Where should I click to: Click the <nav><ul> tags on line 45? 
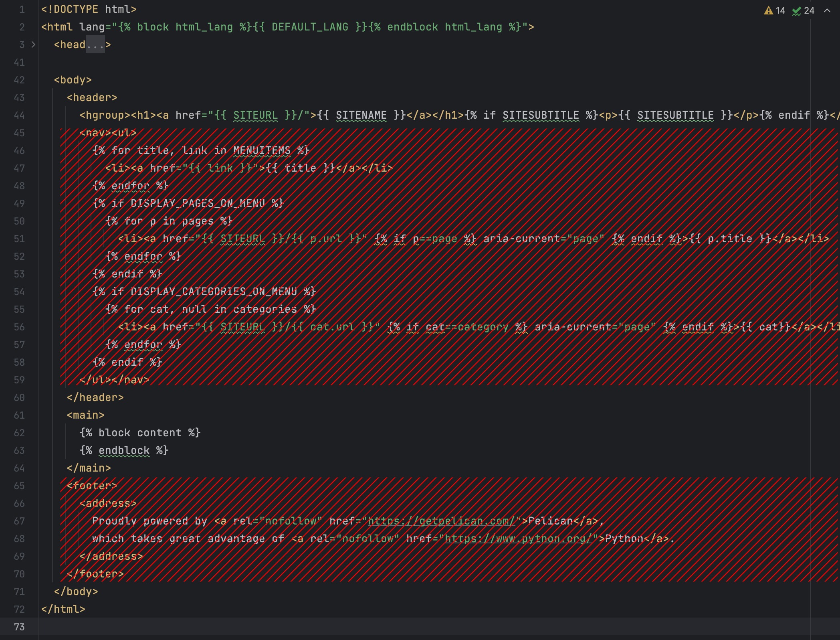(x=108, y=133)
